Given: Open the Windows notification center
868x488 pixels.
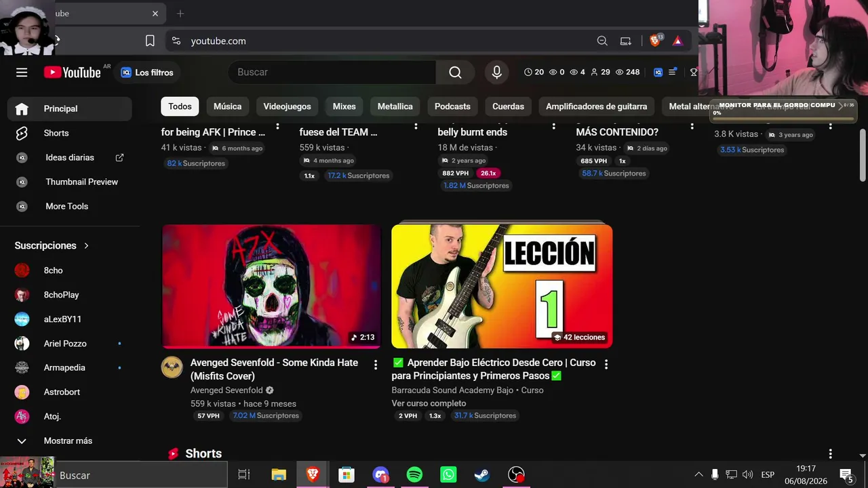Looking at the screenshot, I should pyautogui.click(x=846, y=475).
